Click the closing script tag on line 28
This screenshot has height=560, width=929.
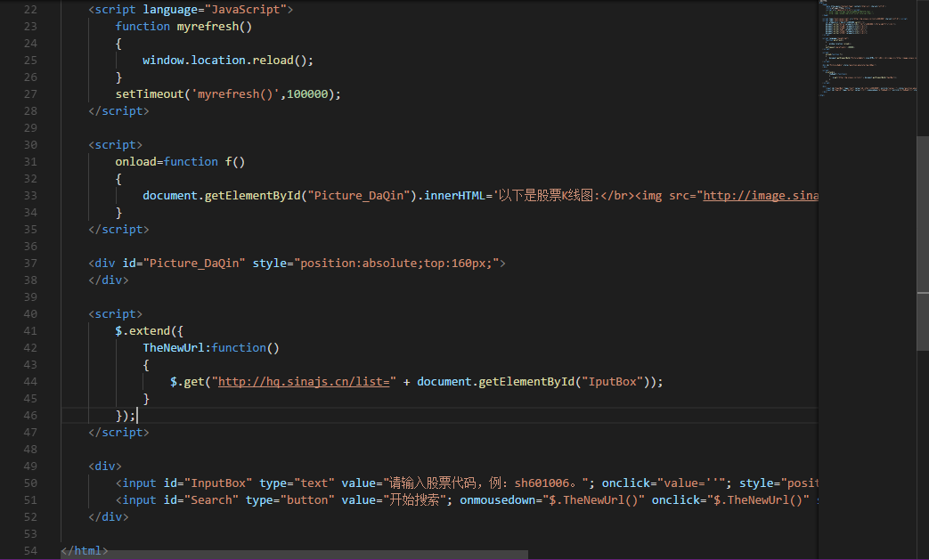(118, 111)
